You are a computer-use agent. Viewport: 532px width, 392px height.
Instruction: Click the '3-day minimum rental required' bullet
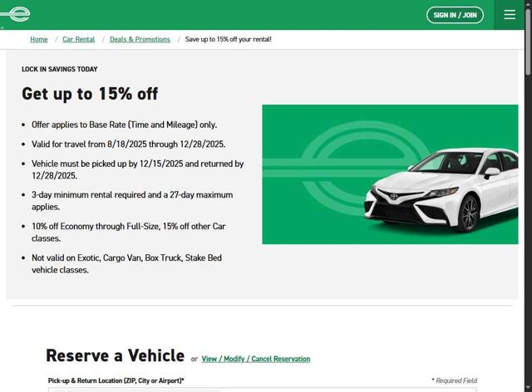[x=132, y=201]
